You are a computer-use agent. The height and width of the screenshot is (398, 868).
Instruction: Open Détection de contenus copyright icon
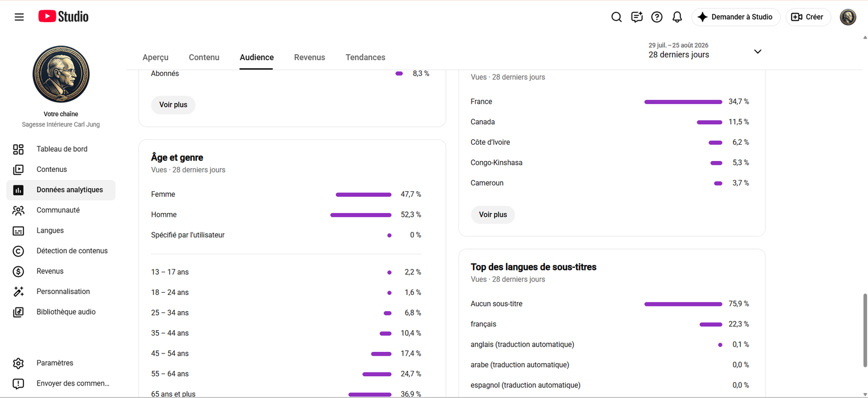click(x=18, y=251)
